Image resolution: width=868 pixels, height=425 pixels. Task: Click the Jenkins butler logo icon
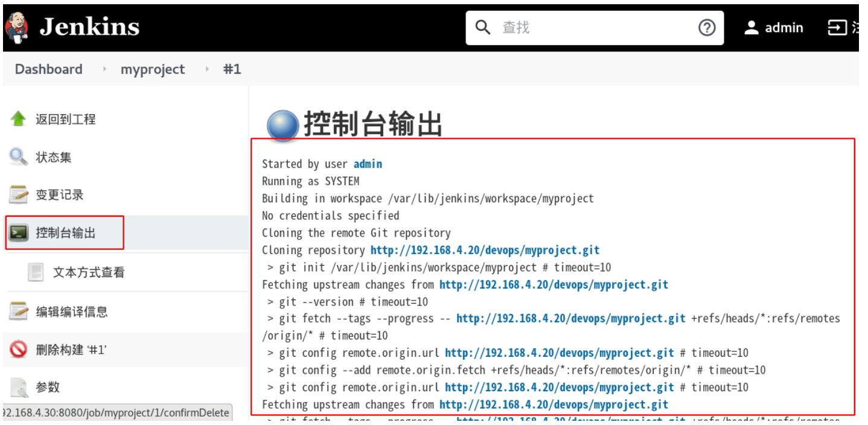tap(16, 28)
